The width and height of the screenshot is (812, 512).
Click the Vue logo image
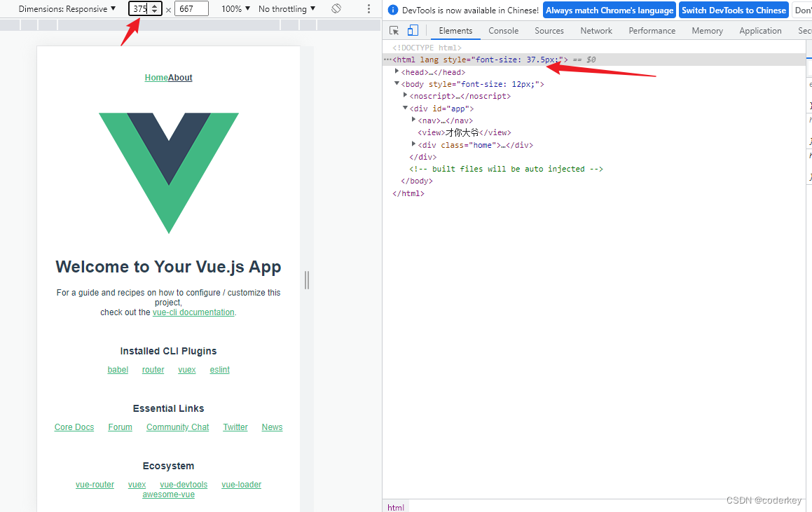(x=169, y=173)
